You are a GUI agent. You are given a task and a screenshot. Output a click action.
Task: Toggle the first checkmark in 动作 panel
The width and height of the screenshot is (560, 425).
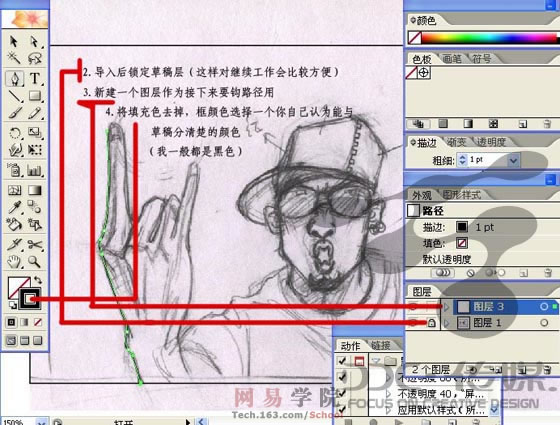click(342, 361)
